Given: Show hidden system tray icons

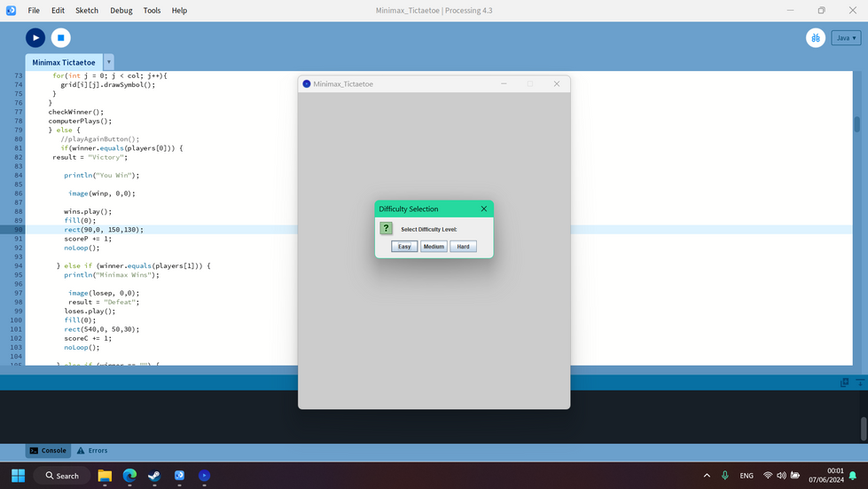Looking at the screenshot, I should [707, 476].
